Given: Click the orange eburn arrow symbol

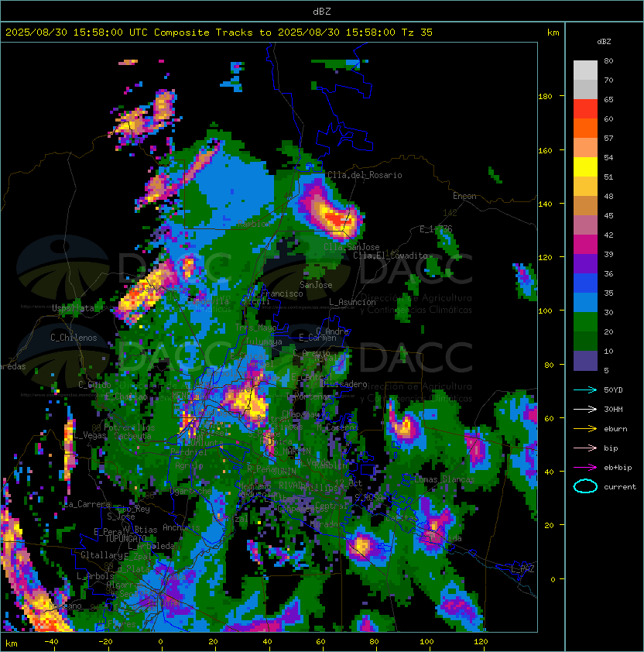Looking at the screenshot, I should click(585, 428).
